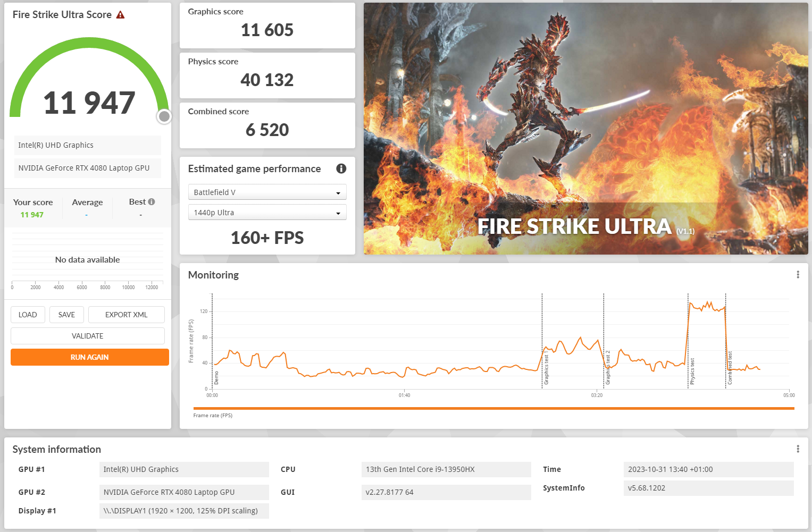Open the Monitoring panel options menu
The height and width of the screenshot is (532, 812).
(x=798, y=274)
